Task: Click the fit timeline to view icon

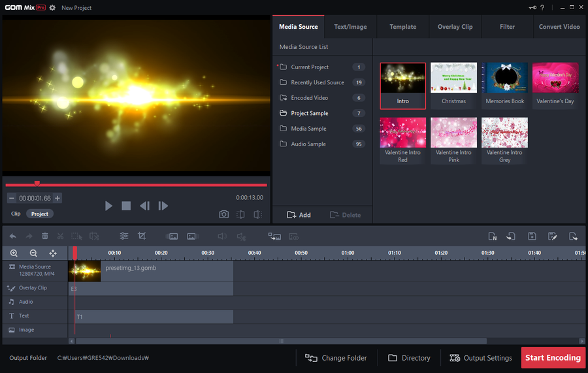Action: pos(53,253)
